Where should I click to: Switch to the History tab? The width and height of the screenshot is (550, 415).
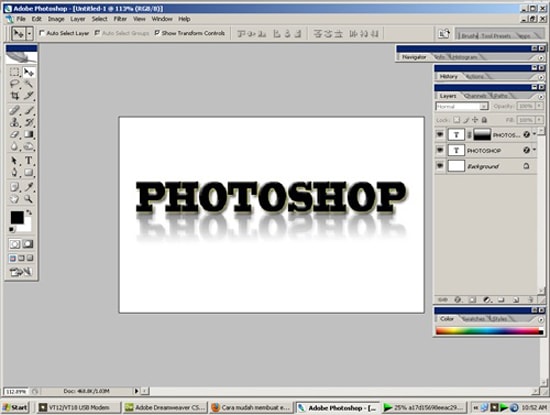coord(449,76)
